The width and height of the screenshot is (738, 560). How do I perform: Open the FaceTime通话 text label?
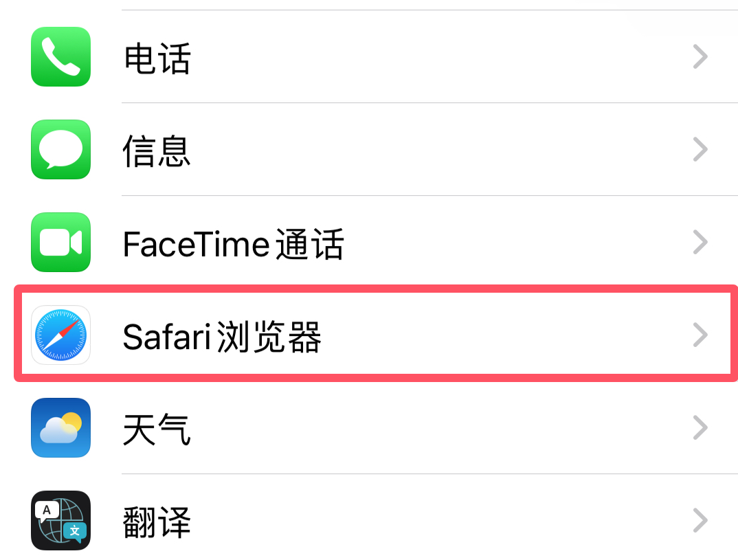233,243
